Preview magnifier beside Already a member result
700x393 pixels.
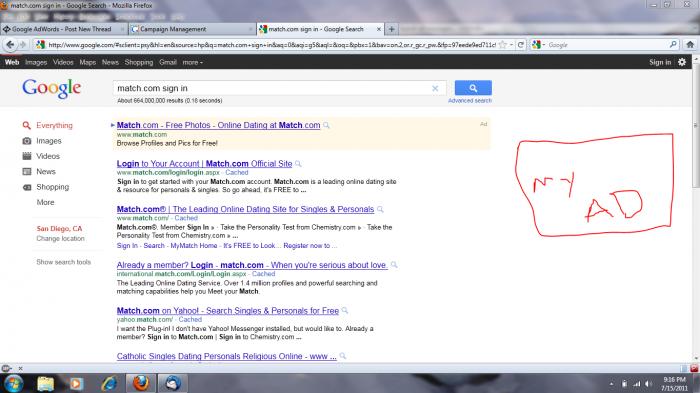(x=394, y=265)
